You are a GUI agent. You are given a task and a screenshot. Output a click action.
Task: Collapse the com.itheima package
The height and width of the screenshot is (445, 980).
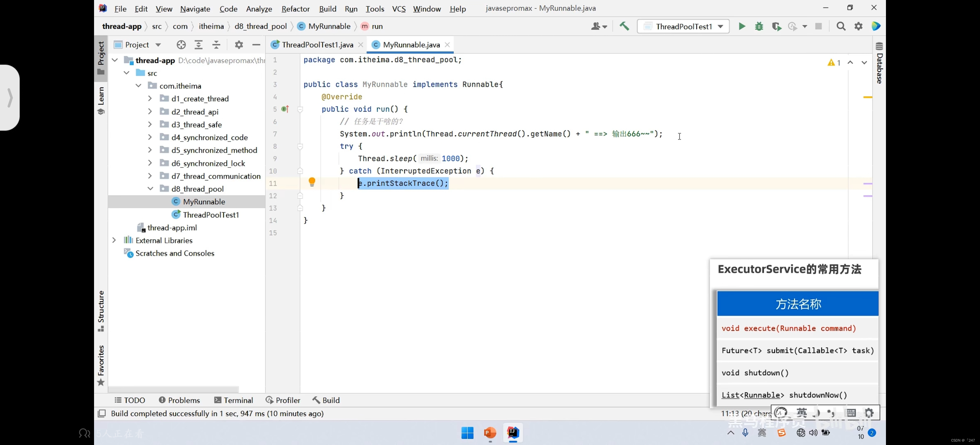click(x=139, y=86)
